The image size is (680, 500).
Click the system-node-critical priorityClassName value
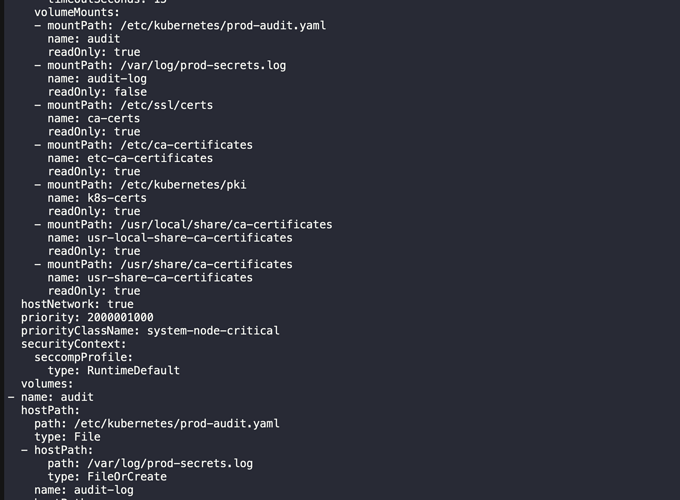(x=213, y=330)
